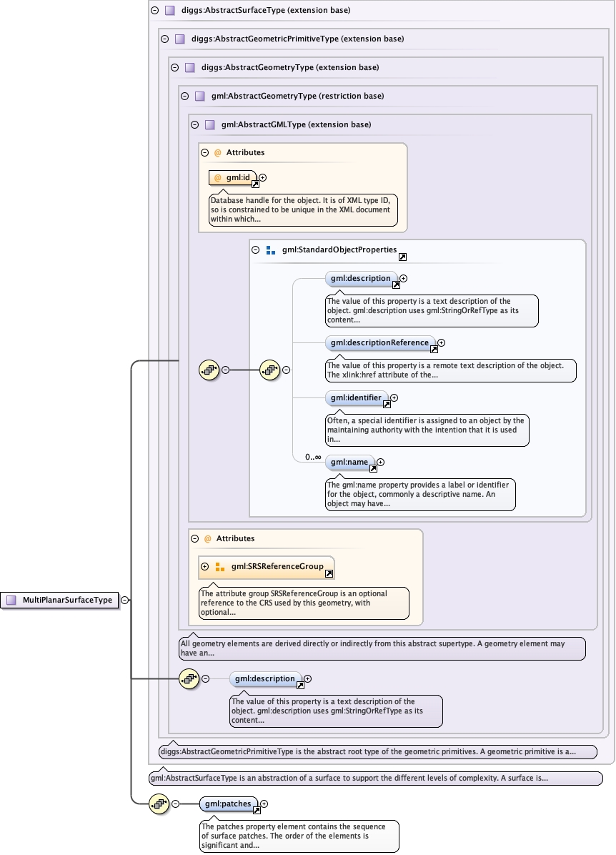This screenshot has width=616, height=855.
Task: Collapse the gml:StandardObjectProperties group
Action: pos(255,250)
